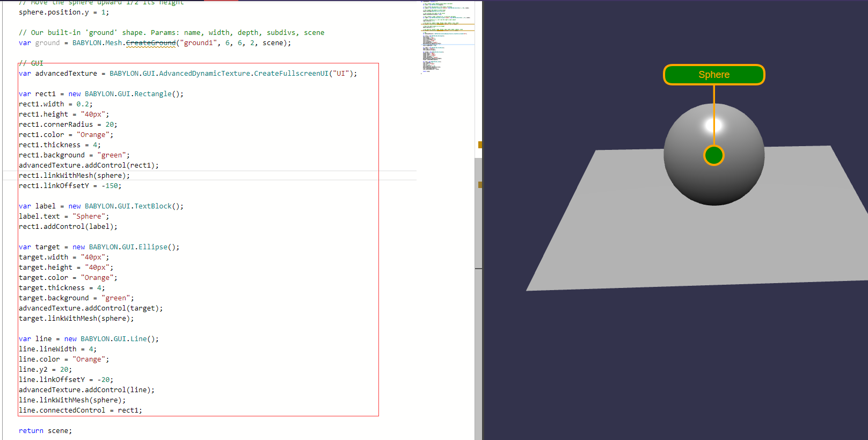The height and width of the screenshot is (440, 868).
Task: Click the line 'line.linkOffsetY = -20;'
Action: (x=66, y=380)
